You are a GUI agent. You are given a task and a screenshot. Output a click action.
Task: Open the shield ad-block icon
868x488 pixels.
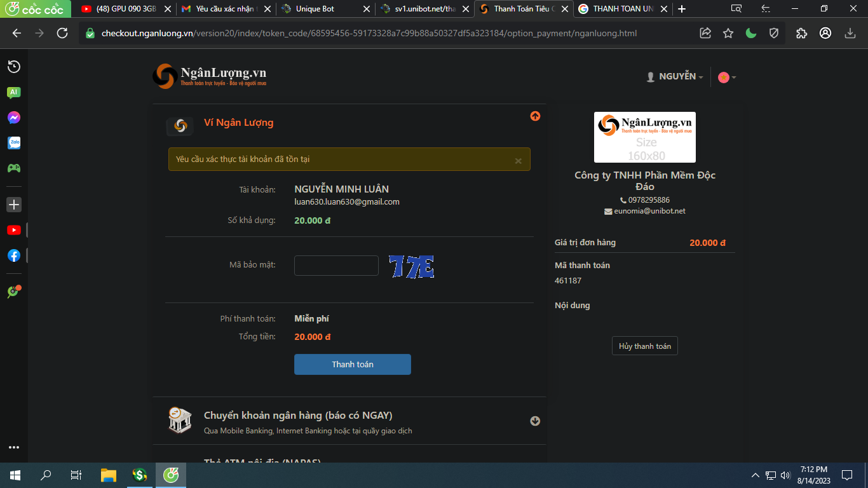pyautogui.click(x=774, y=33)
